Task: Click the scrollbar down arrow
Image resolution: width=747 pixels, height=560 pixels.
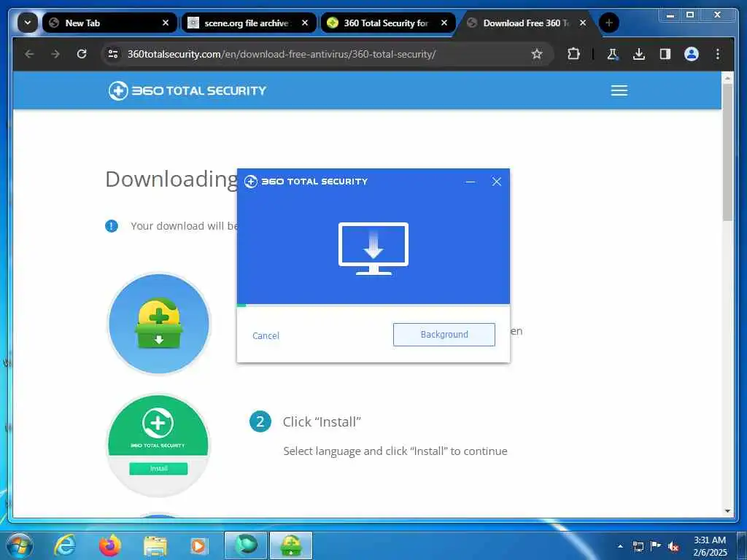Action: click(727, 511)
